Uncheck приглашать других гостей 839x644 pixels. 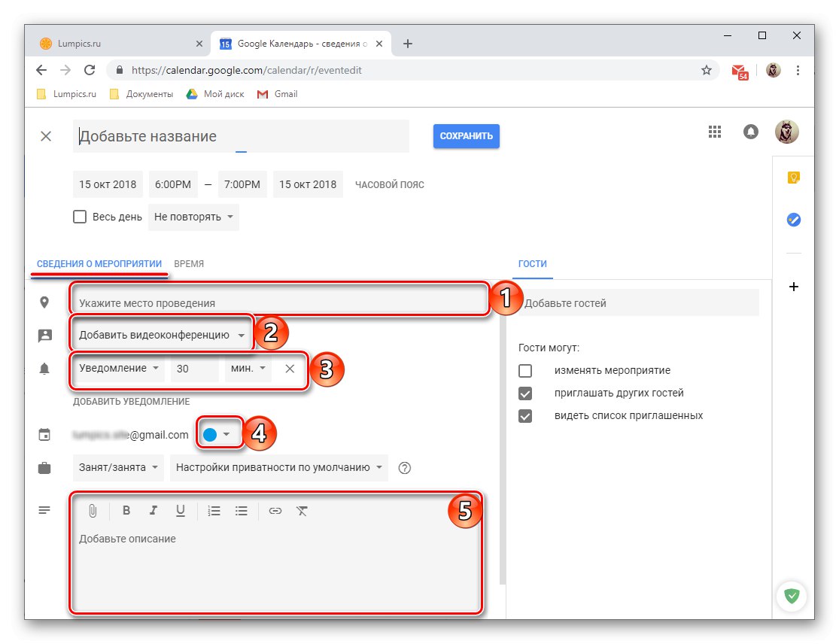pos(524,392)
